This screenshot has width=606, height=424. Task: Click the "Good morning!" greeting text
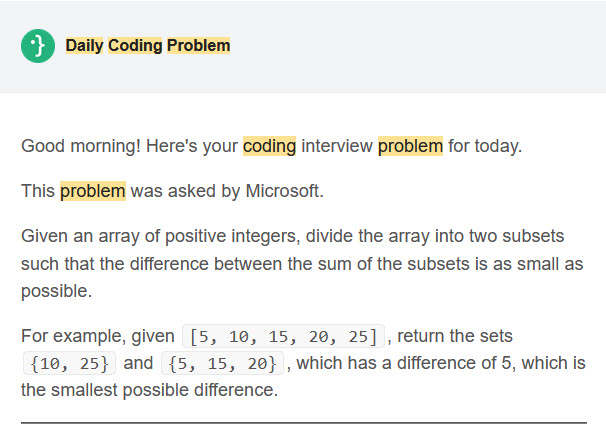81,146
